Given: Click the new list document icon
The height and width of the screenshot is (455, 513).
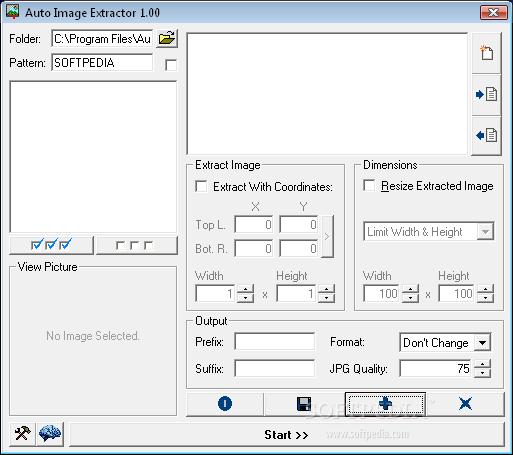Looking at the screenshot, I should pyautogui.click(x=487, y=53).
